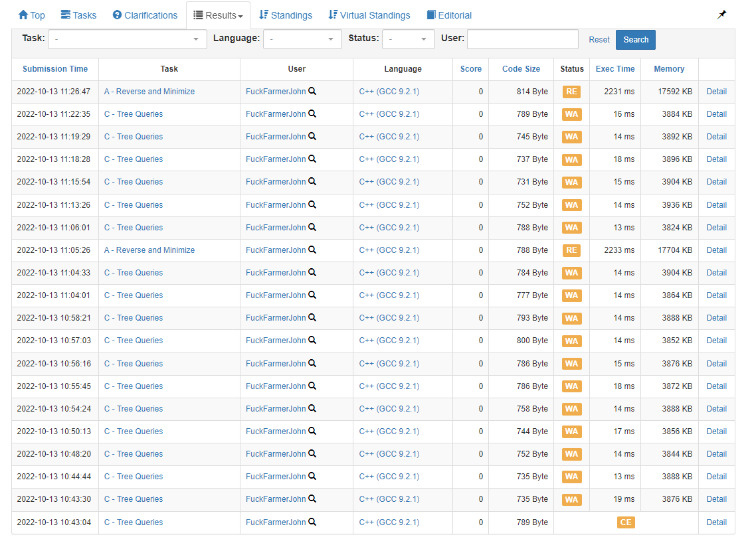Open the Tasks tab
The width and height of the screenshot is (756, 543).
[x=78, y=15]
